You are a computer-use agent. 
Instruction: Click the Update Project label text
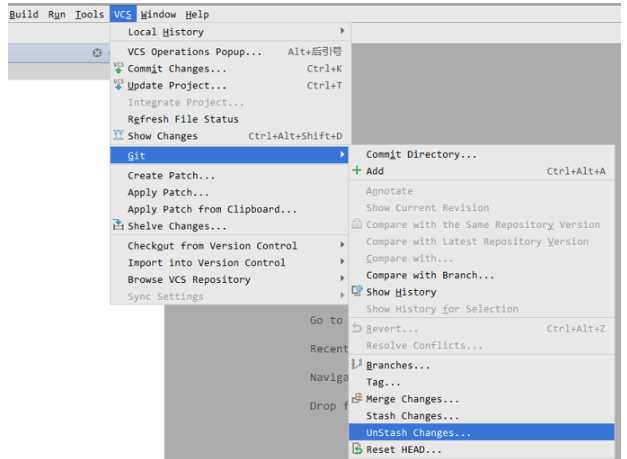[x=177, y=86]
